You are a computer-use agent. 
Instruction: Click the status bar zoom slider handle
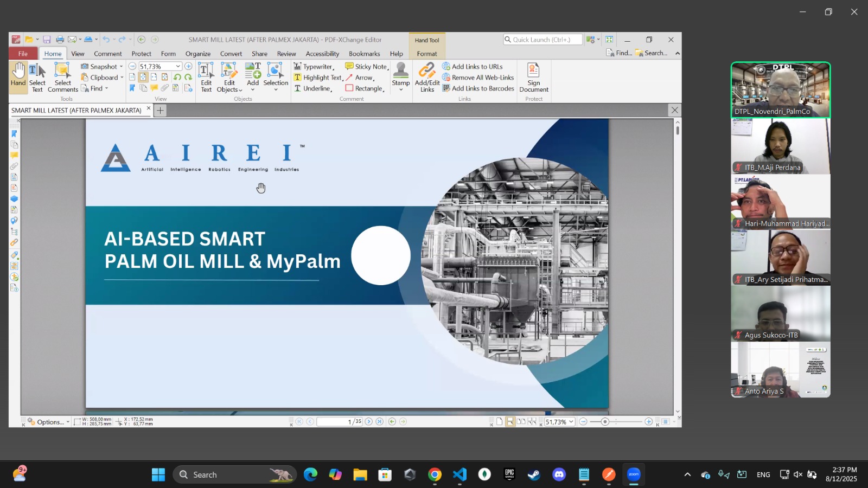604,421
